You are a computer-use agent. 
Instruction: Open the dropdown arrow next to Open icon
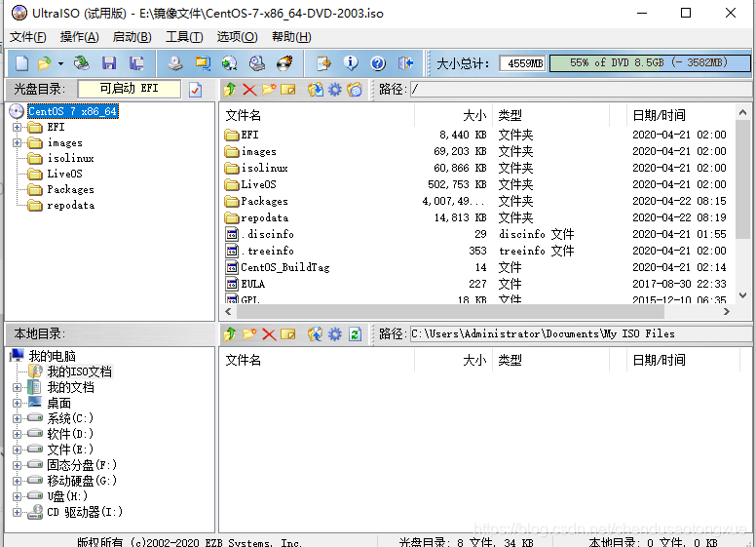(x=60, y=63)
